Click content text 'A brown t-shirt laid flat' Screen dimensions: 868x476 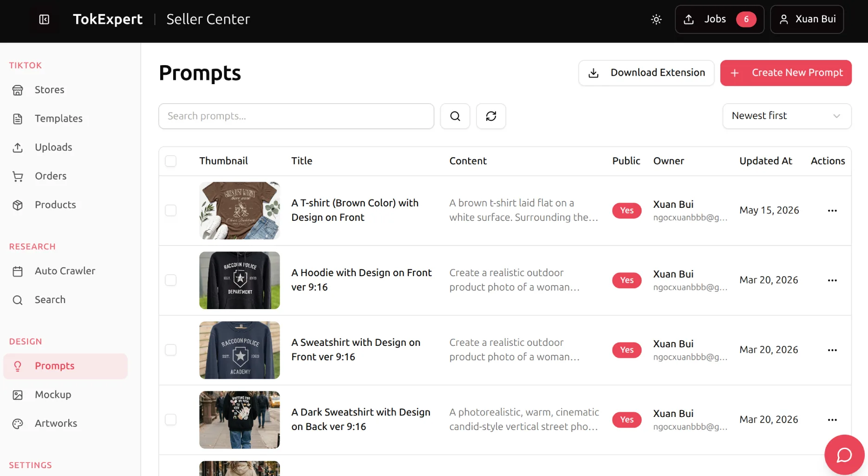523,210
